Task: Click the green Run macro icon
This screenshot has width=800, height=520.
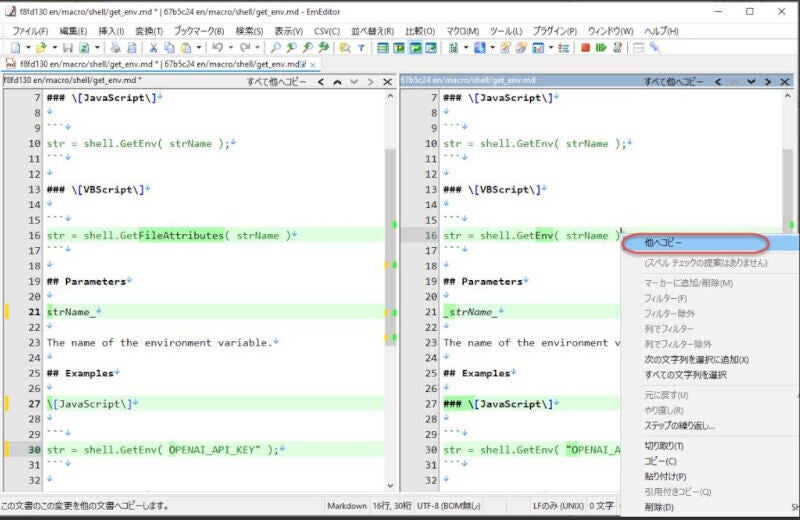Action: tap(601, 48)
